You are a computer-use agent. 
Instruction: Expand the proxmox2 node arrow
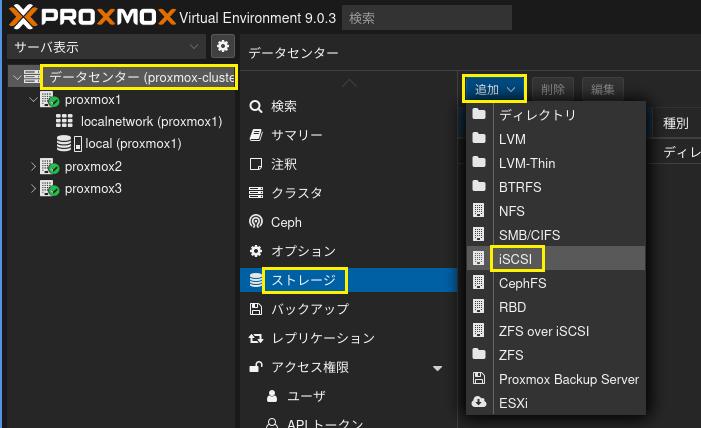[x=33, y=166]
